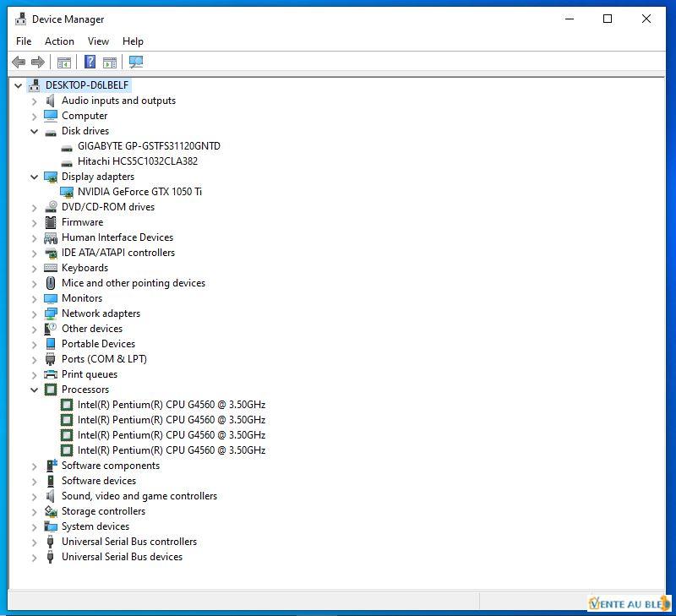Click the Show/Hide Action Pane toolbar icon
The width and height of the screenshot is (676, 616).
point(110,63)
